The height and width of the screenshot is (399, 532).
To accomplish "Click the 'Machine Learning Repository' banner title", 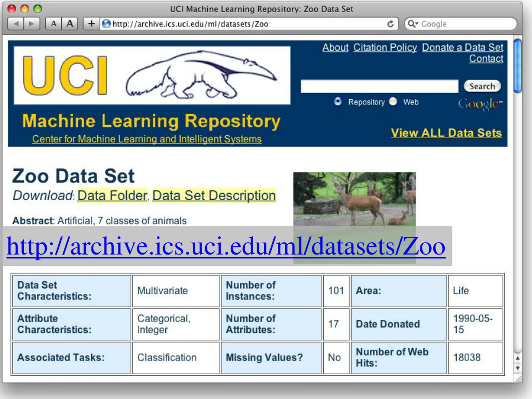I will point(151,121).
